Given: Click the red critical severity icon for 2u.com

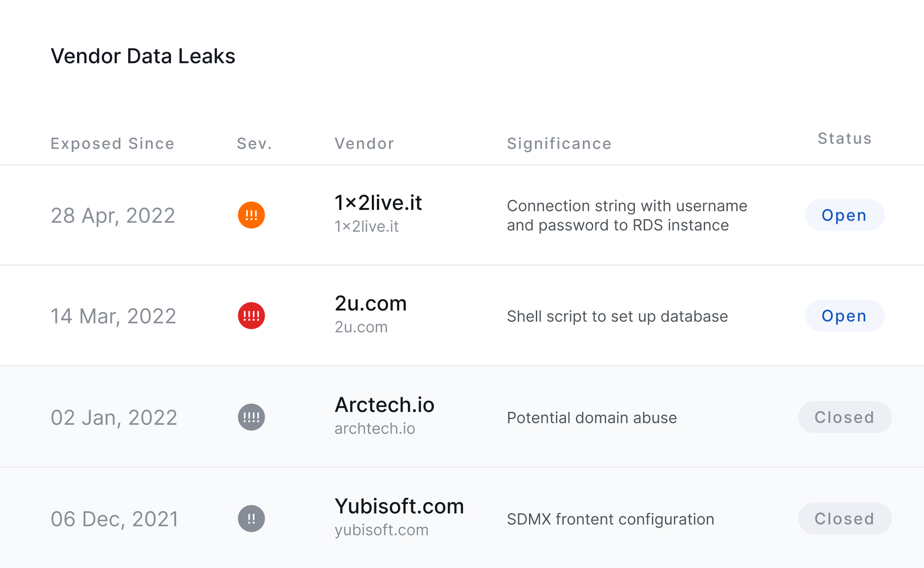Looking at the screenshot, I should pos(251,316).
